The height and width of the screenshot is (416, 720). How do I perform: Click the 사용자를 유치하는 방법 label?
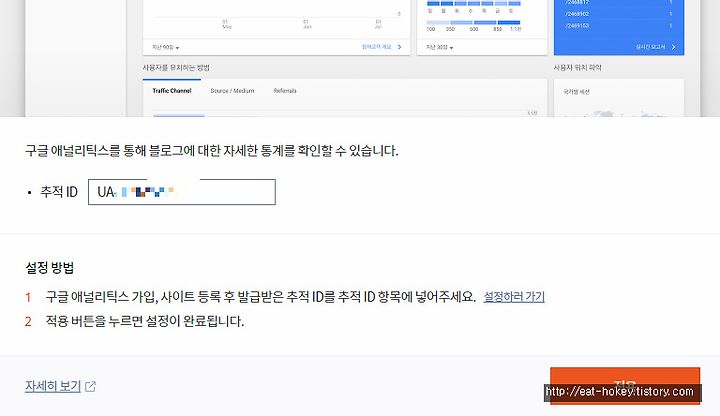(x=176, y=67)
